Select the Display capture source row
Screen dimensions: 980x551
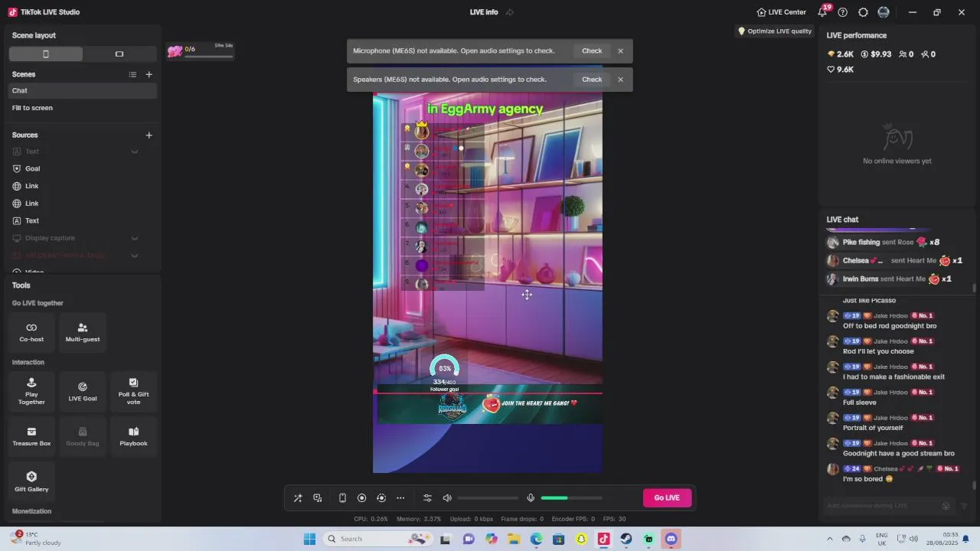[x=83, y=238]
